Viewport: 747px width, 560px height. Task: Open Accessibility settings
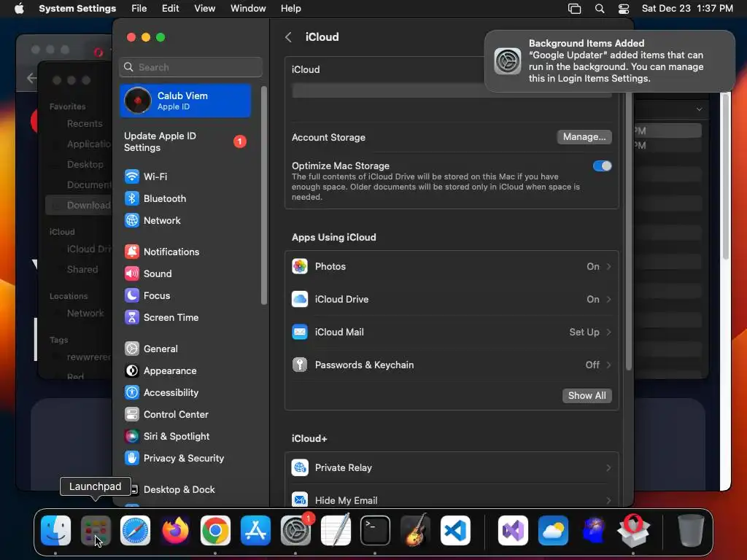pos(187,393)
